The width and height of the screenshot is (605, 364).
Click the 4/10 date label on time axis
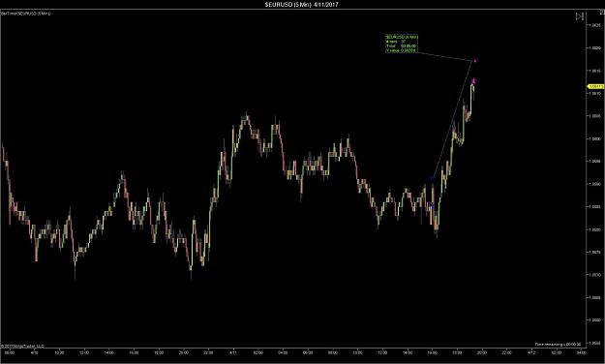coord(34,352)
